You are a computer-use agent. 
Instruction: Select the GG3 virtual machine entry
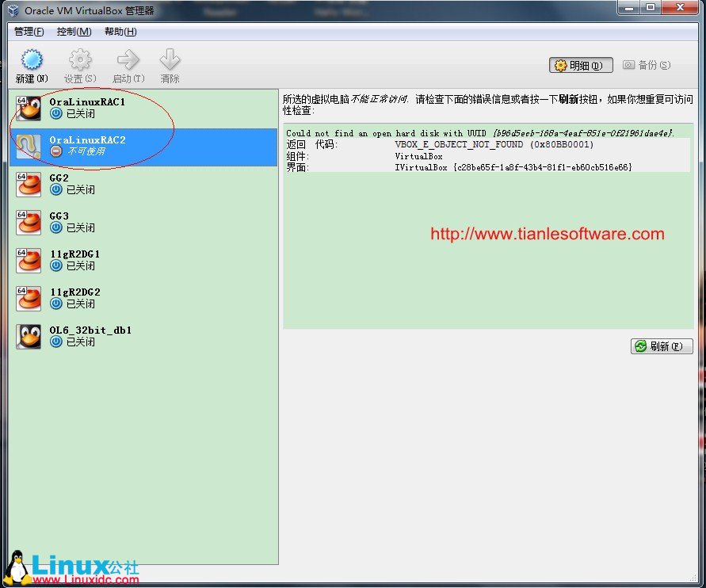59,216
